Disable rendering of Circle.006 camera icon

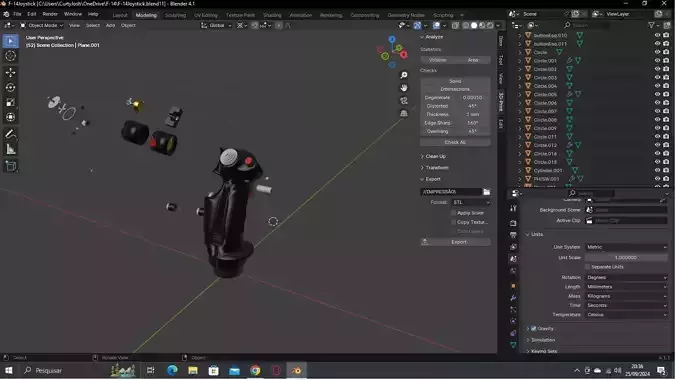point(666,103)
